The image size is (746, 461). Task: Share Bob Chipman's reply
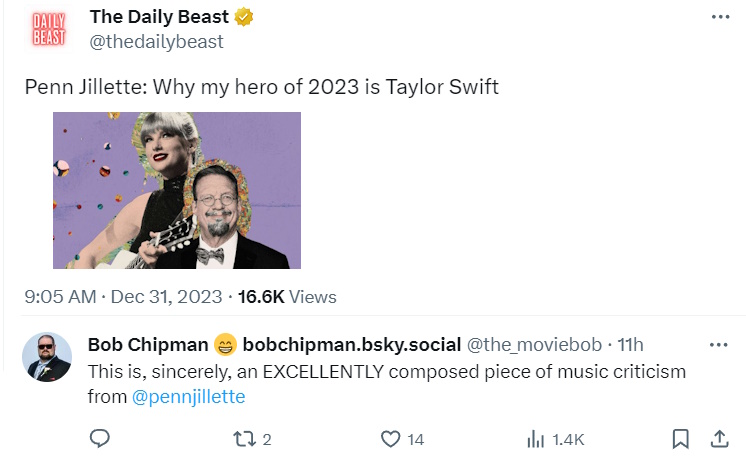[718, 438]
